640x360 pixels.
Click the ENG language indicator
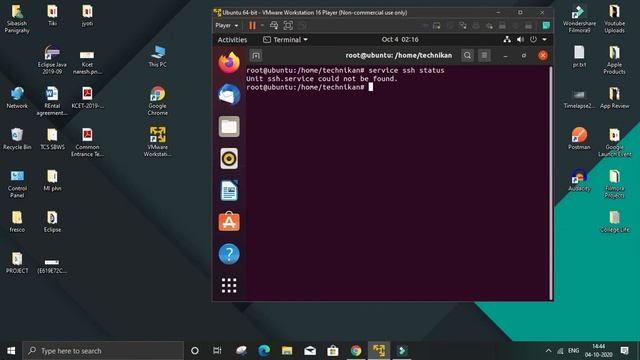573,351
